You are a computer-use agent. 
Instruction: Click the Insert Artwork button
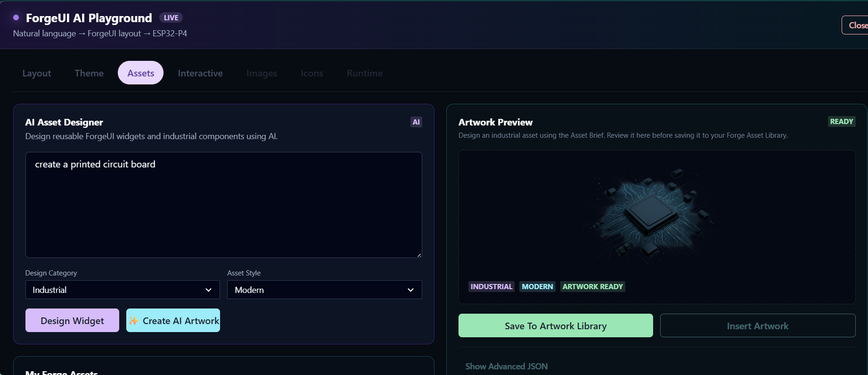tap(758, 326)
